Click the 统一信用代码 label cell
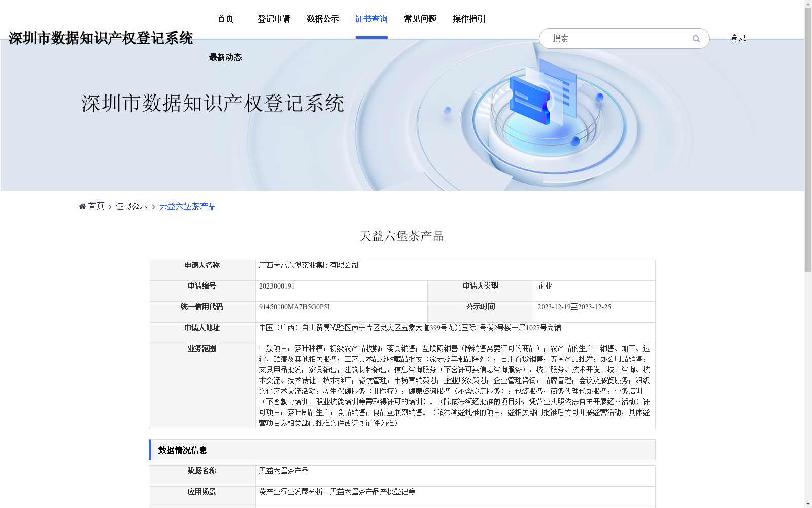The image size is (812, 508). pyautogui.click(x=202, y=312)
